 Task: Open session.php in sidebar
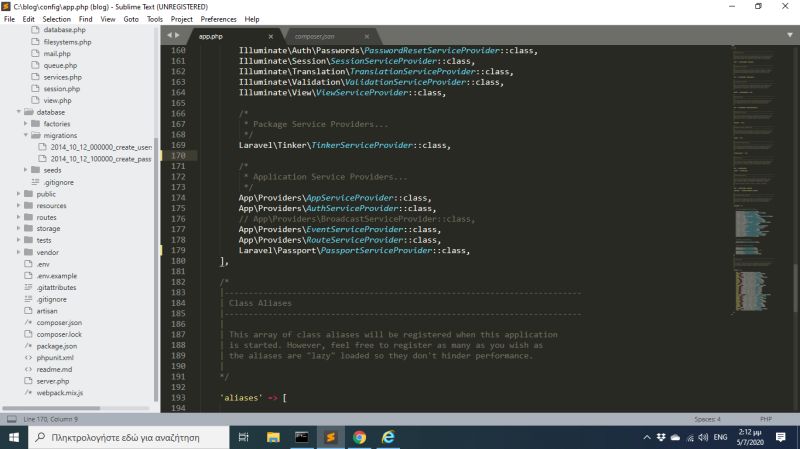[62, 89]
